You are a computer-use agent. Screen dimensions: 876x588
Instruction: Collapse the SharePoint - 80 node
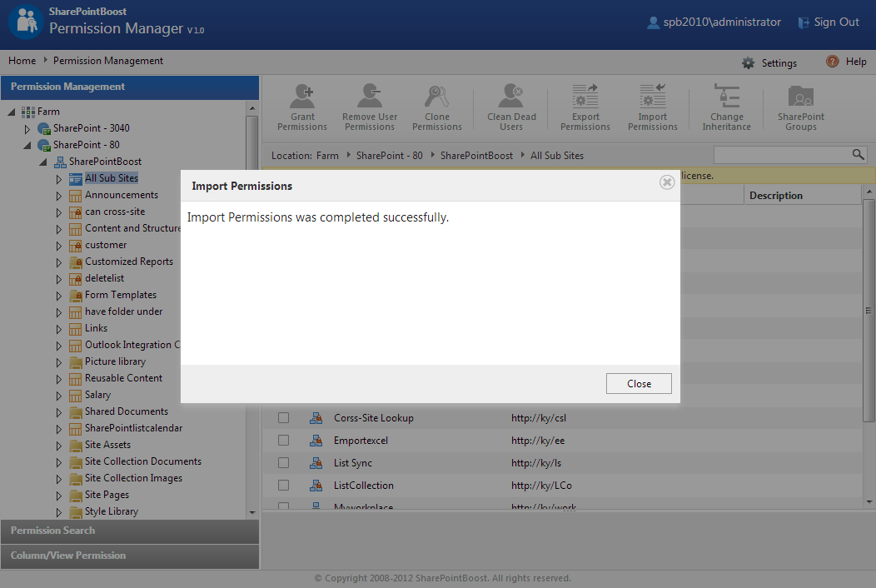(x=27, y=145)
